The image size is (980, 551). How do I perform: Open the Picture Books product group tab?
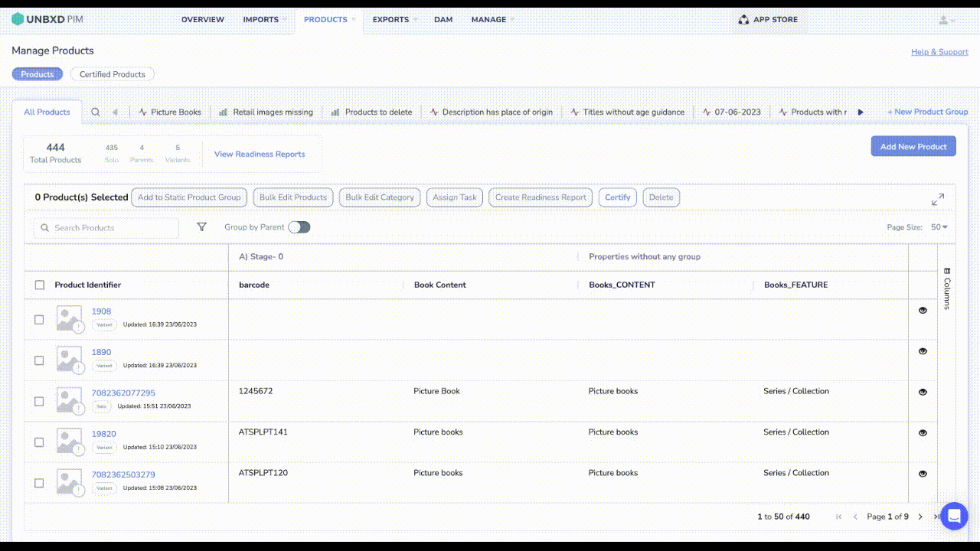(170, 112)
